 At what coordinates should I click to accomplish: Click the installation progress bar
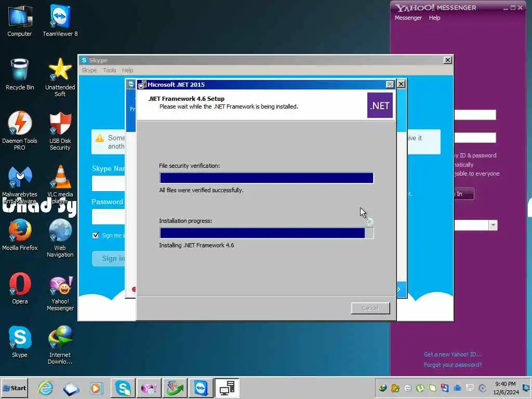tap(267, 233)
